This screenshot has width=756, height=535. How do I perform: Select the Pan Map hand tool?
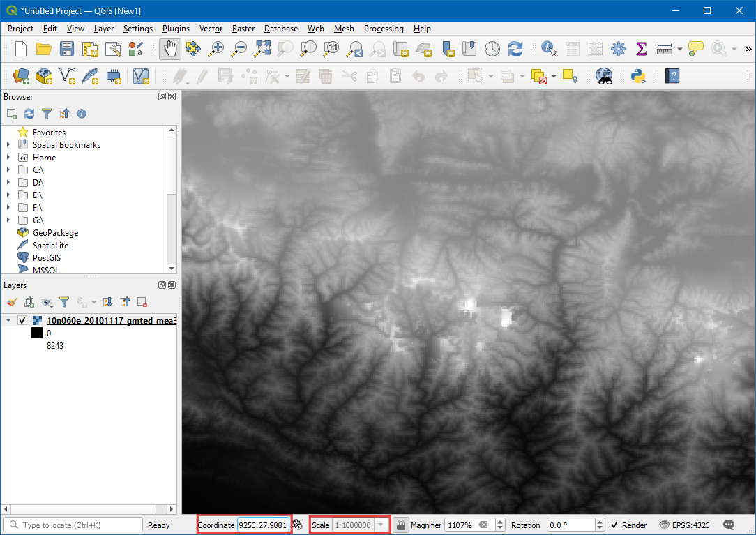tap(170, 49)
